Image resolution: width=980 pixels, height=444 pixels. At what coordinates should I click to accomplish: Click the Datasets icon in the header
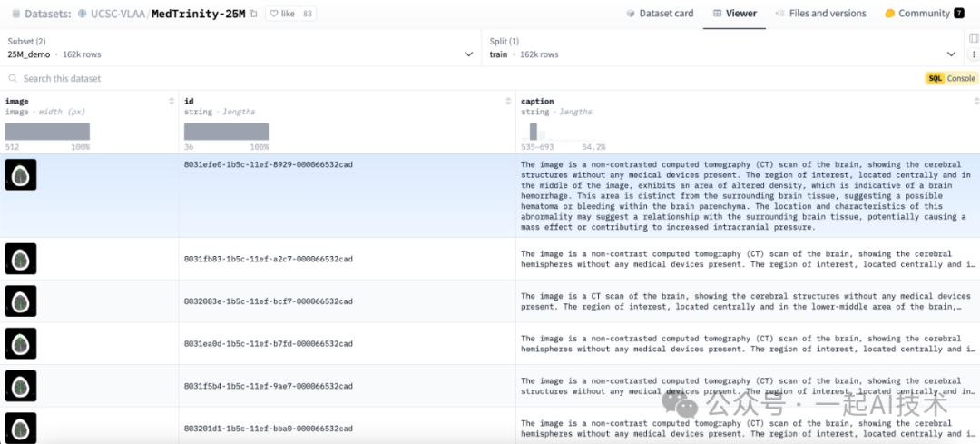15,14
